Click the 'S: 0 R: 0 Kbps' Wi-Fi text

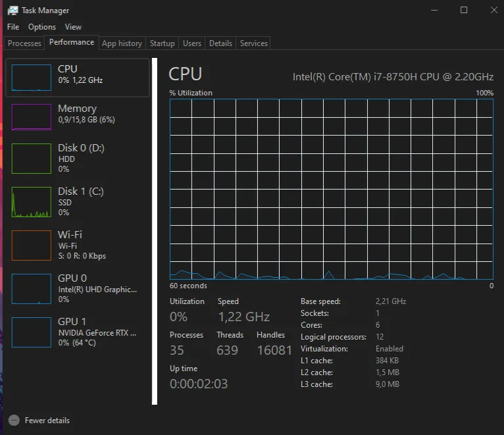(x=82, y=256)
